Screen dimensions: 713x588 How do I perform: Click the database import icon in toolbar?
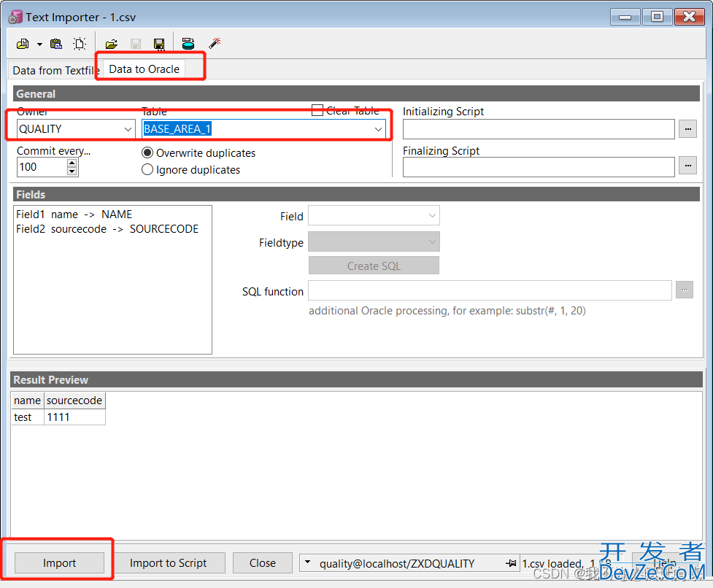click(188, 44)
